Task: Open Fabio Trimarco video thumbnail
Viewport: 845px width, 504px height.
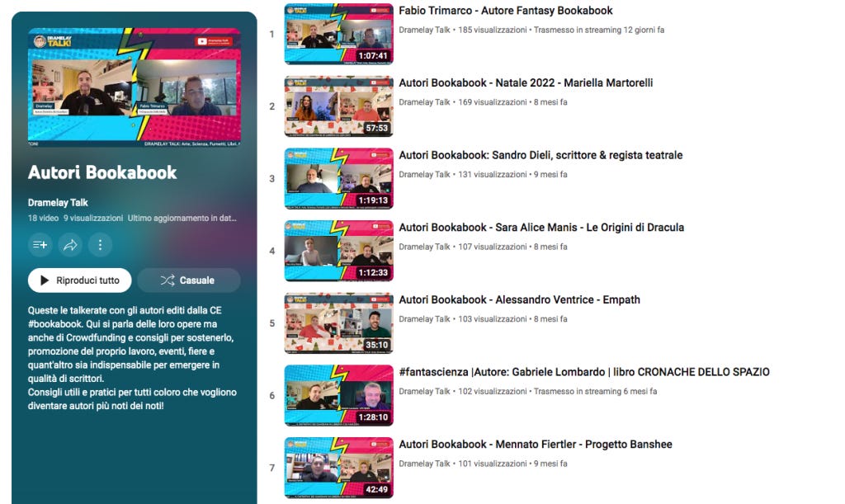Action: point(339,34)
